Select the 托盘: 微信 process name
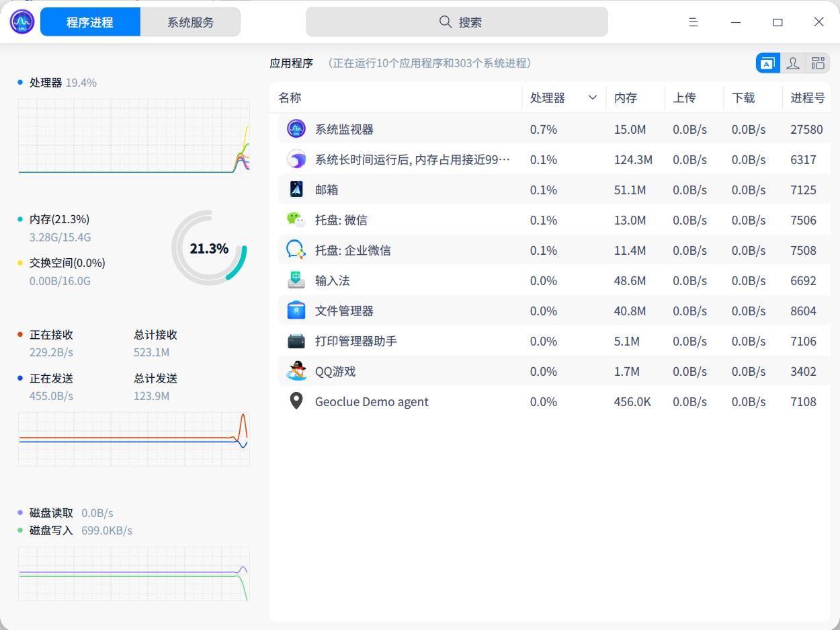The width and height of the screenshot is (840, 630). click(x=341, y=221)
